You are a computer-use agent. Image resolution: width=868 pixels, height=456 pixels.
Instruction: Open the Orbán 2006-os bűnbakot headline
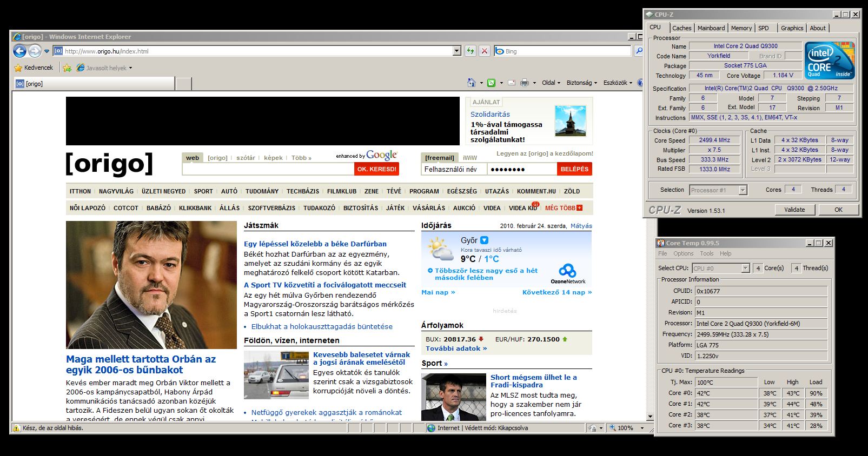141,364
